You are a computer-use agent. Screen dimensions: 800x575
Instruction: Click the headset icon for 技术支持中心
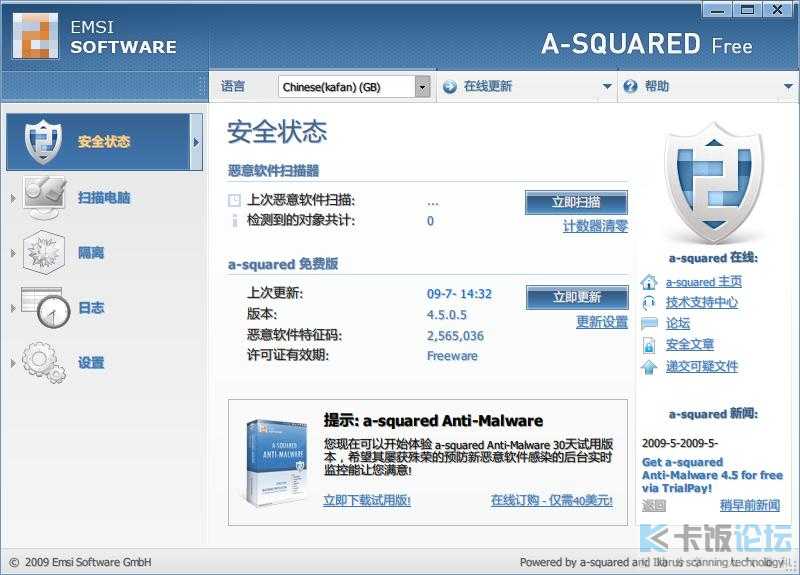(x=649, y=303)
